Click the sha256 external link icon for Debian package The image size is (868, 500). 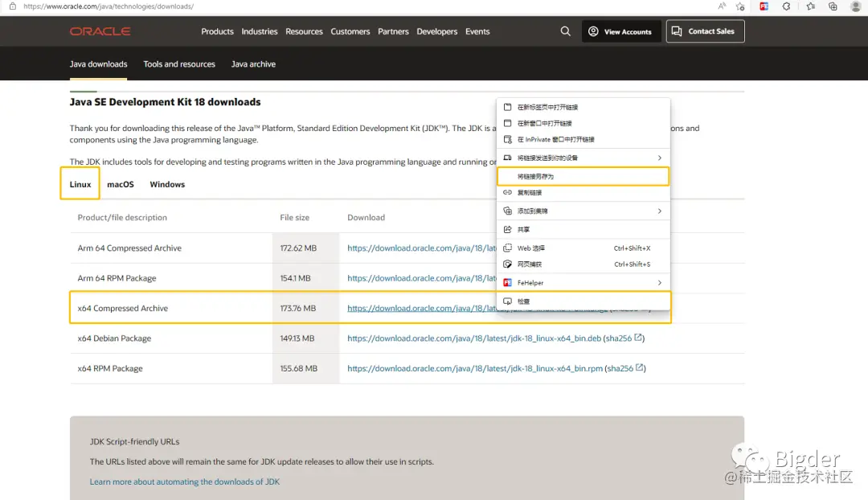tap(638, 337)
